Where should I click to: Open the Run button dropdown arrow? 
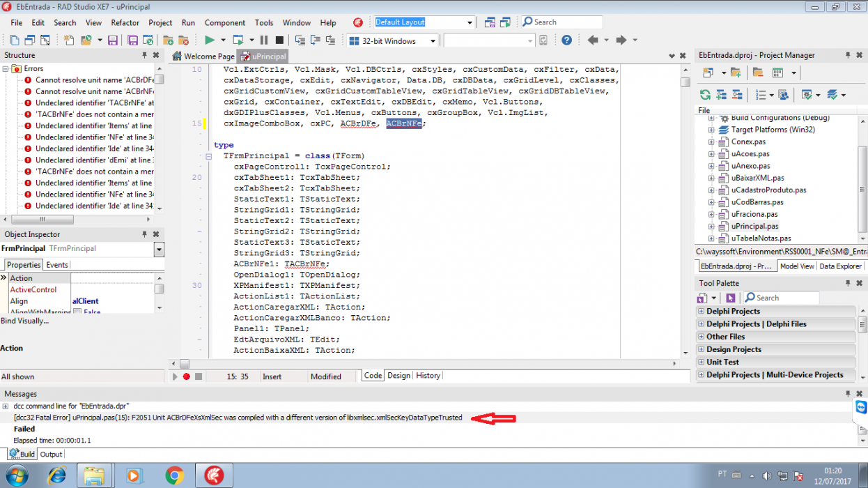tap(223, 40)
